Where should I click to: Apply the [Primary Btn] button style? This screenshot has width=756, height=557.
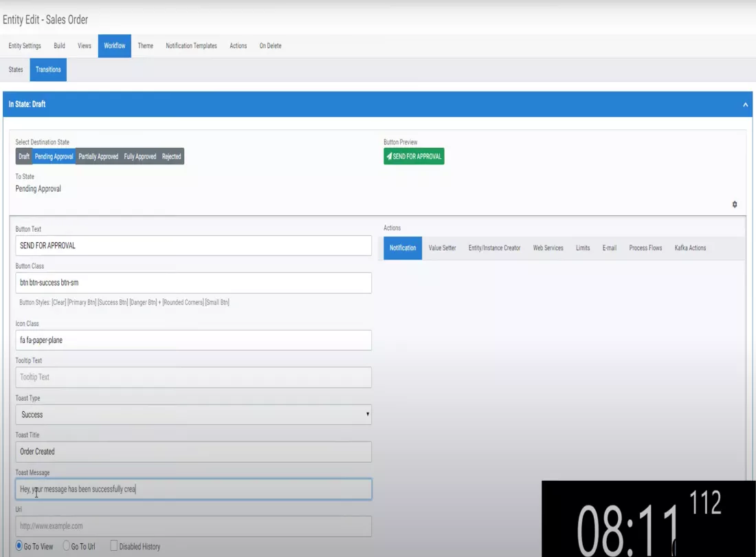(x=82, y=303)
